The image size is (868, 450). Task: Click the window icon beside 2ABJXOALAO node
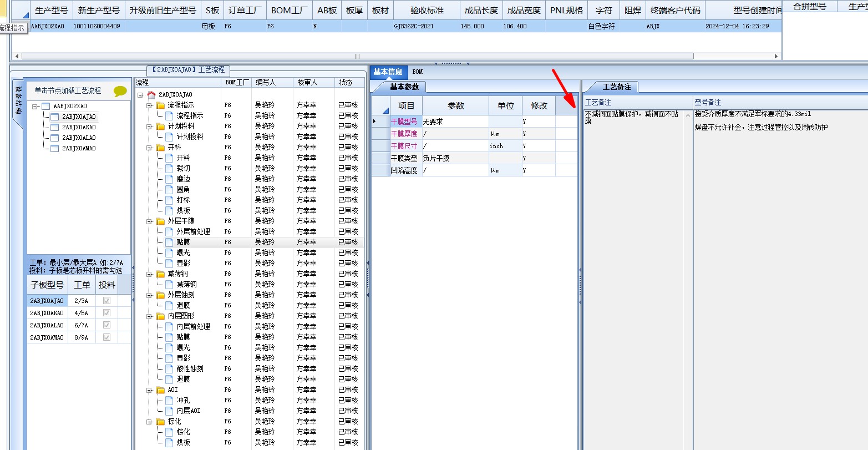pos(54,138)
